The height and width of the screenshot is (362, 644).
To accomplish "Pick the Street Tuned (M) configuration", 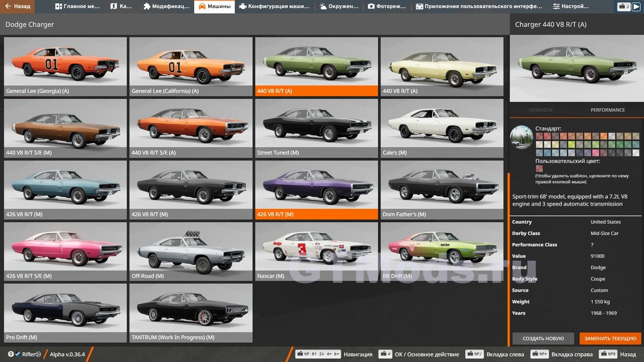I will coord(316,128).
